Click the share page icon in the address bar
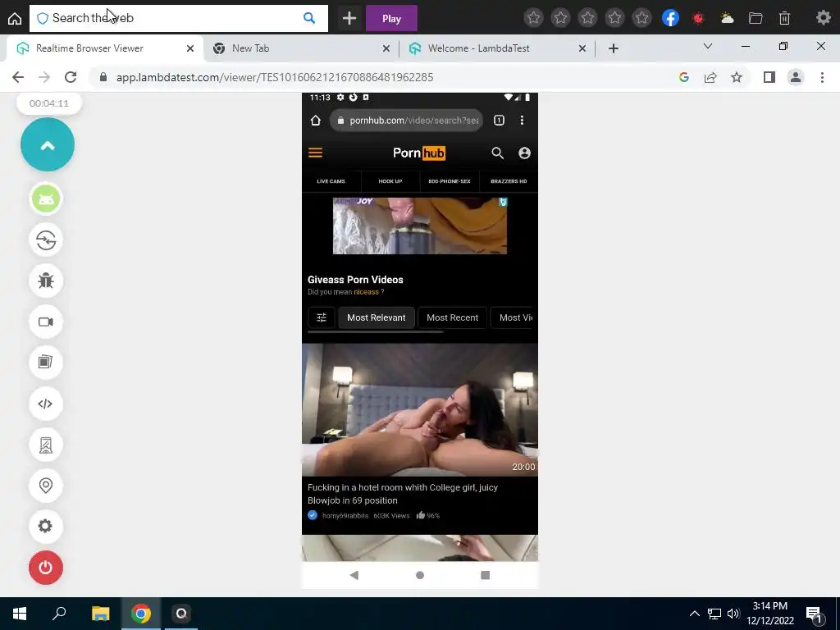This screenshot has width=840, height=630. [710, 77]
